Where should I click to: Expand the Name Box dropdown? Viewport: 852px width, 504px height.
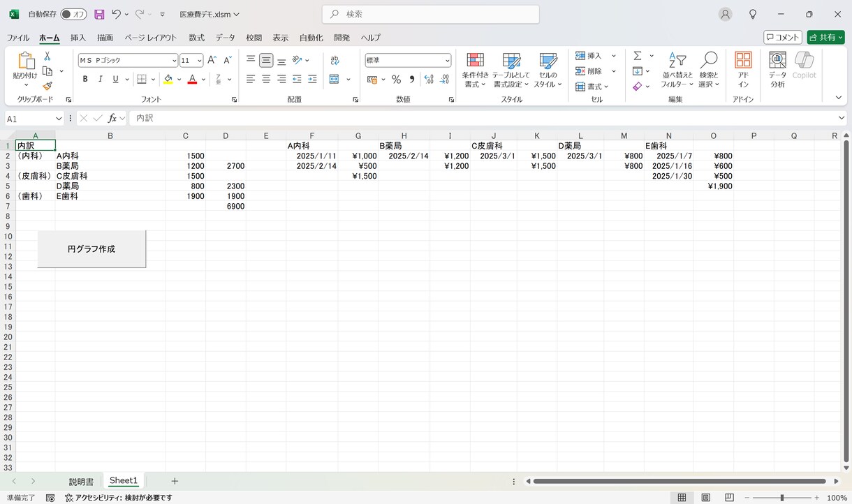pyautogui.click(x=58, y=119)
